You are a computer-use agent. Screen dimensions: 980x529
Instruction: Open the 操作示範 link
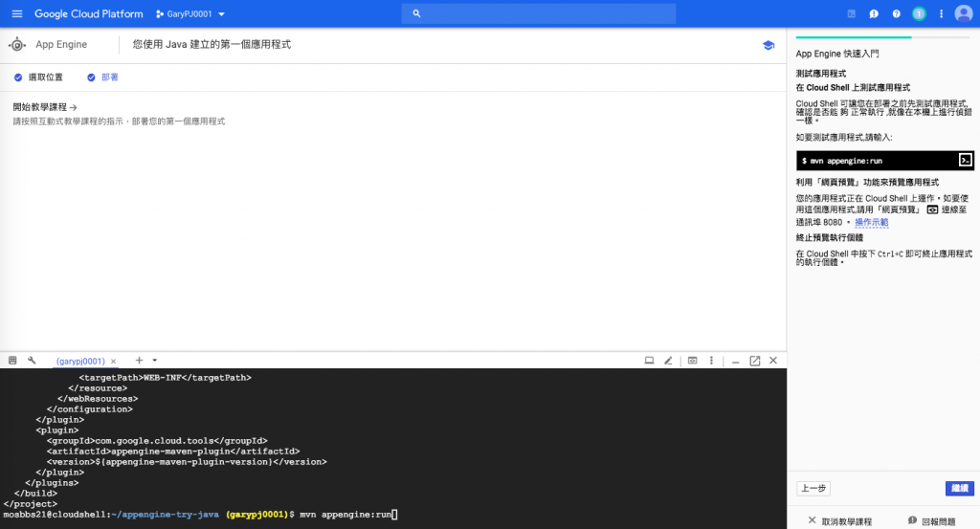[x=871, y=222]
